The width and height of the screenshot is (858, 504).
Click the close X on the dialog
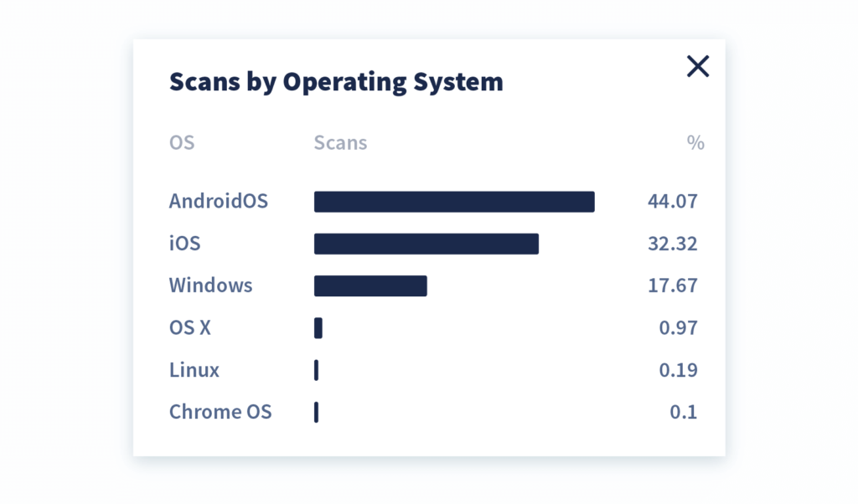(698, 66)
